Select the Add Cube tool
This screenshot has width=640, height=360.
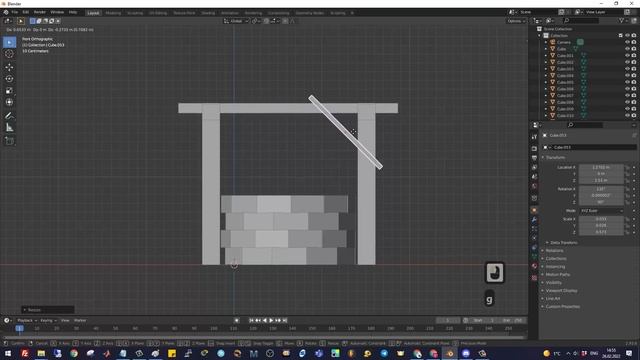[9, 141]
